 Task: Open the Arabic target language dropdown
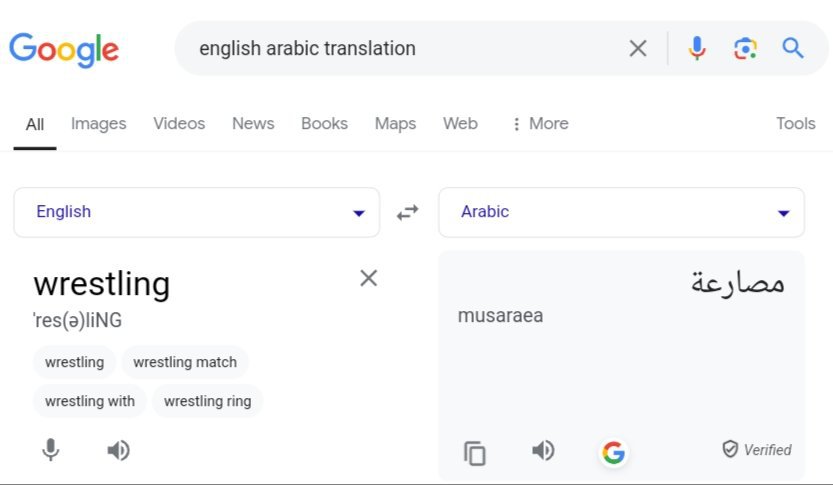coord(621,212)
